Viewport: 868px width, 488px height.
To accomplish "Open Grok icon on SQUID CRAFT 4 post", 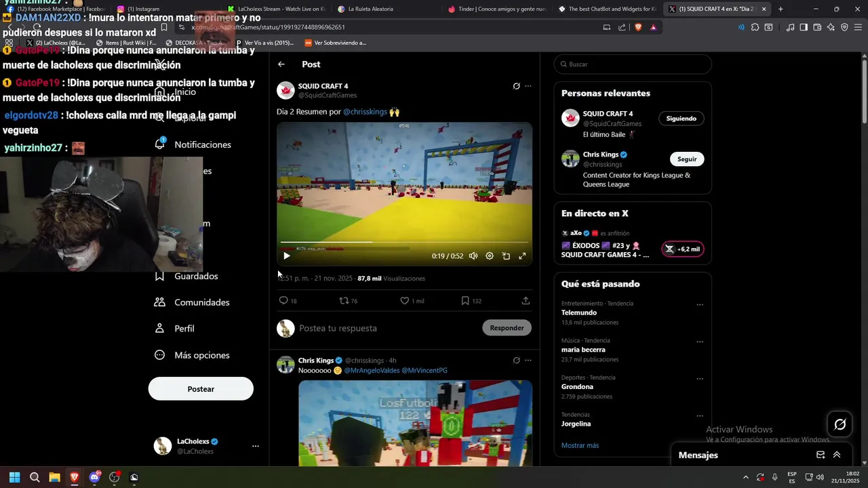I will [x=516, y=86].
